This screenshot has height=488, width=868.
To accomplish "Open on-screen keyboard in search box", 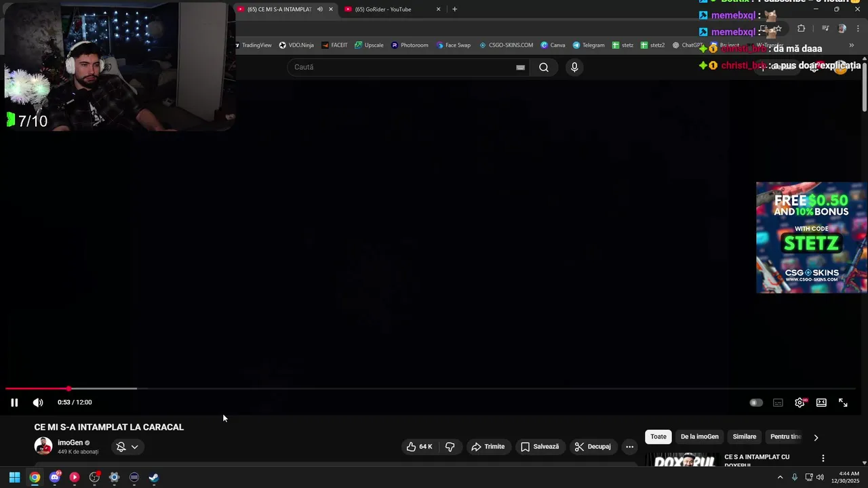I will tap(520, 67).
